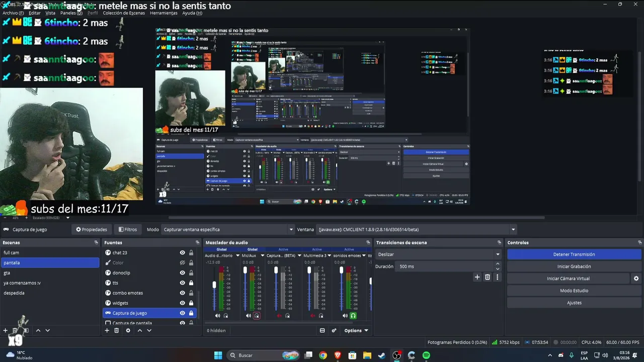Undock the Controles panel
Image resolution: width=644 pixels, height=362 pixels.
(639, 242)
